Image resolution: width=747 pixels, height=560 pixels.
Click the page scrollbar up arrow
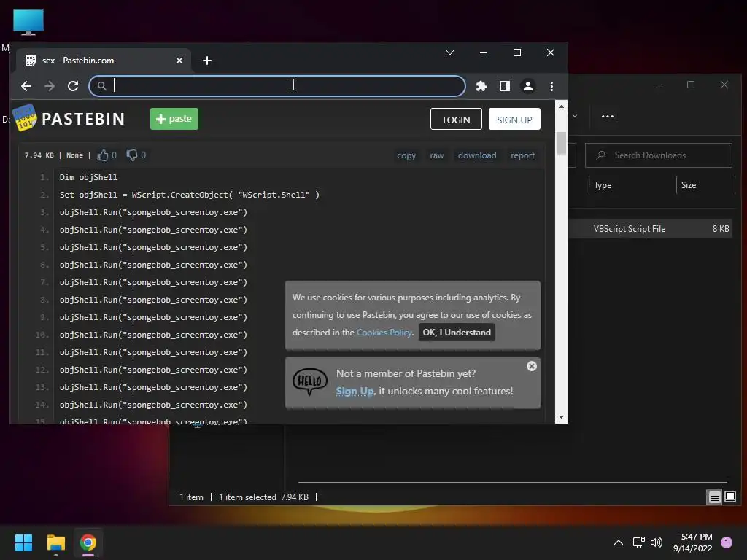click(x=561, y=106)
